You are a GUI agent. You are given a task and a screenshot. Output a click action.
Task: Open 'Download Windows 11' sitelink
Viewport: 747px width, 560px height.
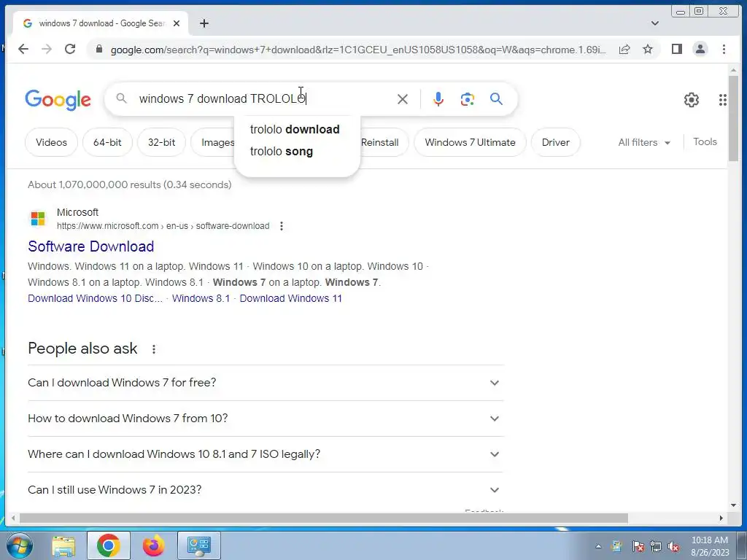pos(290,298)
